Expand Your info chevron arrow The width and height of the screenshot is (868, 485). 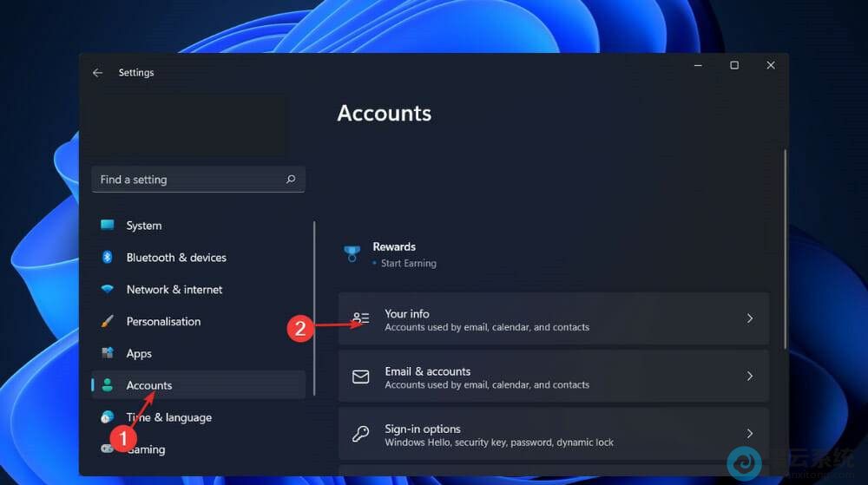[750, 318]
